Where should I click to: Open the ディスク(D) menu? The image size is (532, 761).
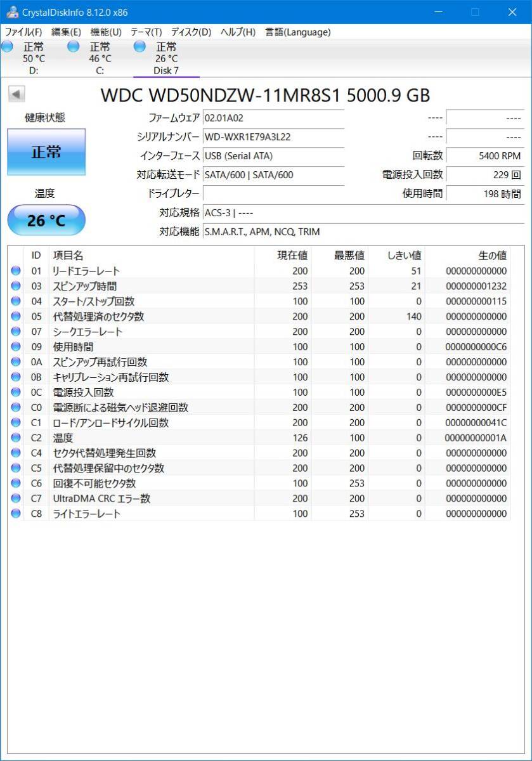pos(191,32)
